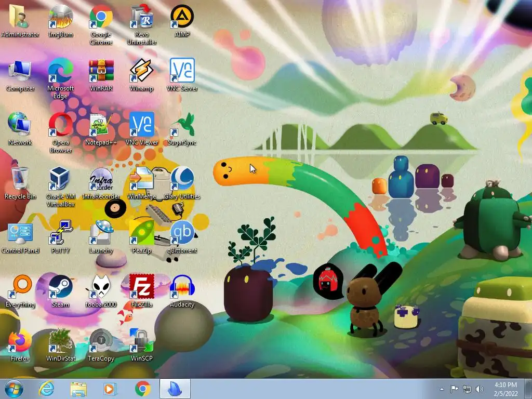Viewport: 532px width, 399px height.
Task: Open Windows Explorer from the taskbar
Action: [78, 389]
